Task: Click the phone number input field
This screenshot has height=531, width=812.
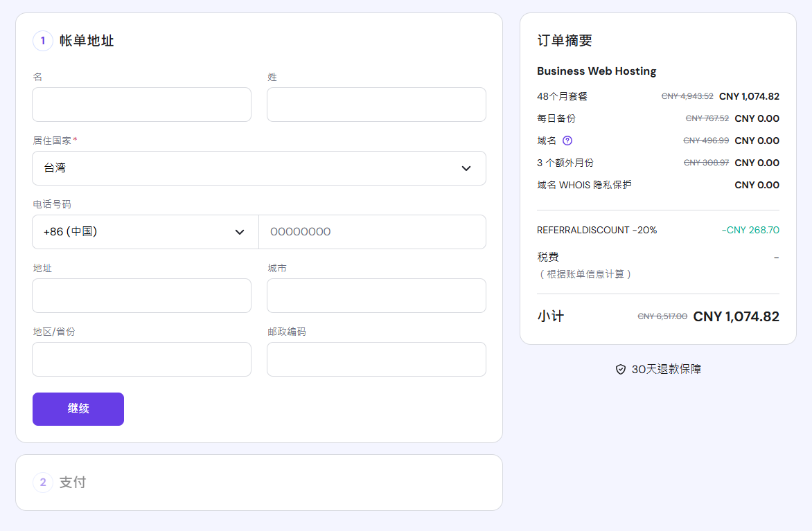Action: 372,232
